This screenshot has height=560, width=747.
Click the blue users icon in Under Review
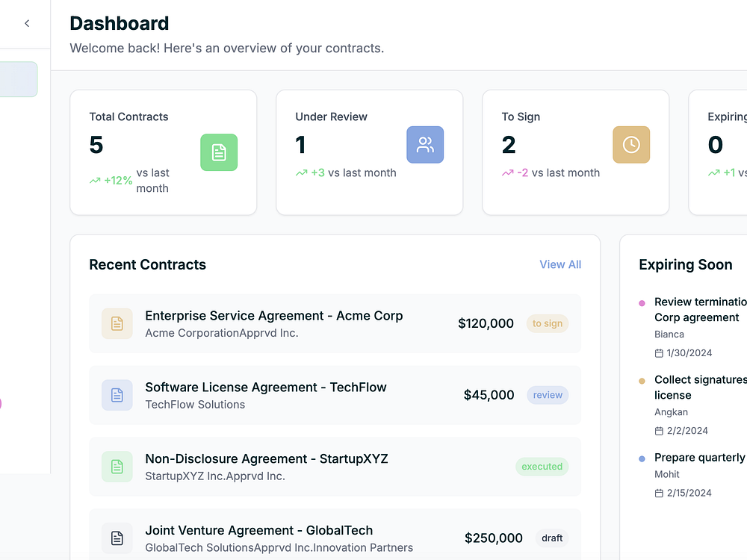(425, 145)
